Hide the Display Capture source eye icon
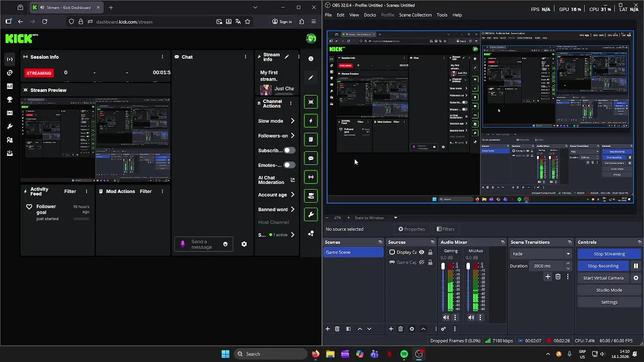 422,252
